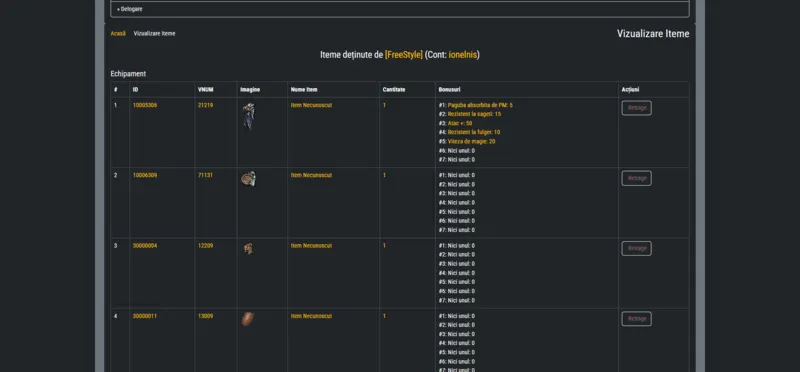This screenshot has height=372, width=800.
Task: Open the ionelnis account link
Action: (463, 55)
